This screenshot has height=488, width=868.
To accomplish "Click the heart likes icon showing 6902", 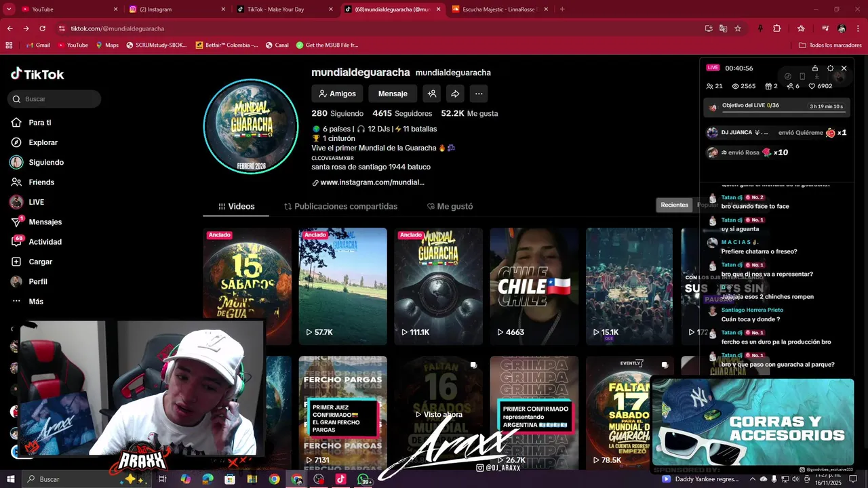I will [812, 86].
